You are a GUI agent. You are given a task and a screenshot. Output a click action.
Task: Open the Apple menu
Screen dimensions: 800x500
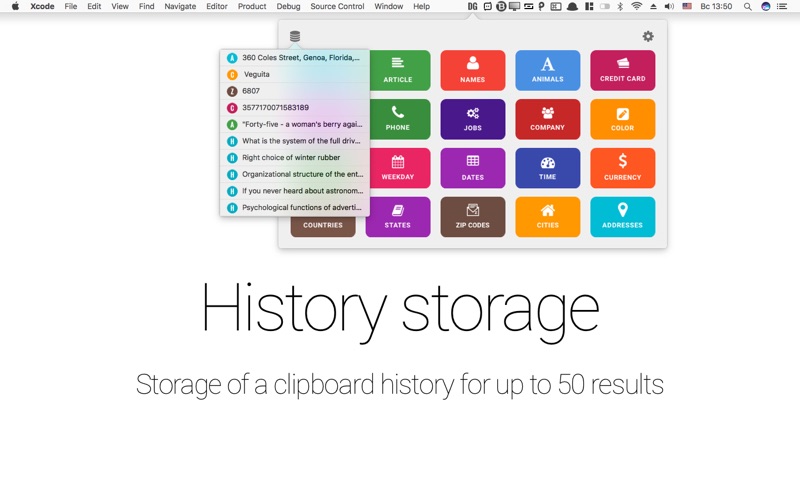click(x=15, y=7)
